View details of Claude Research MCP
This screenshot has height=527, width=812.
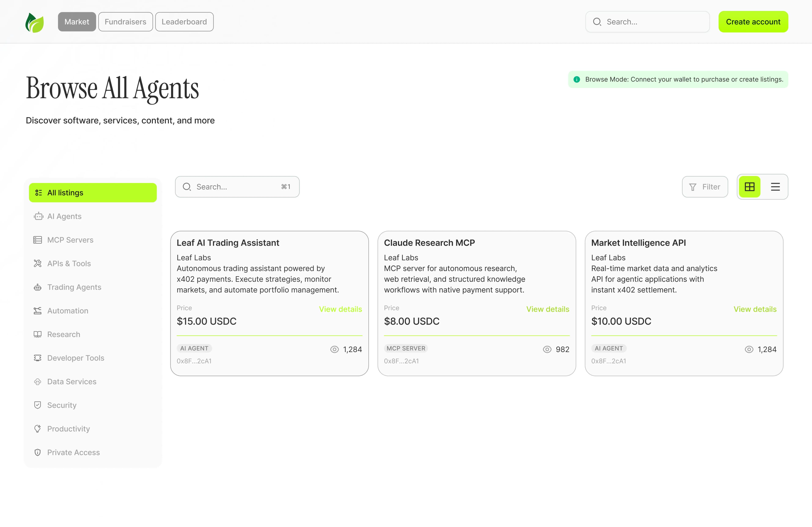pos(548,309)
